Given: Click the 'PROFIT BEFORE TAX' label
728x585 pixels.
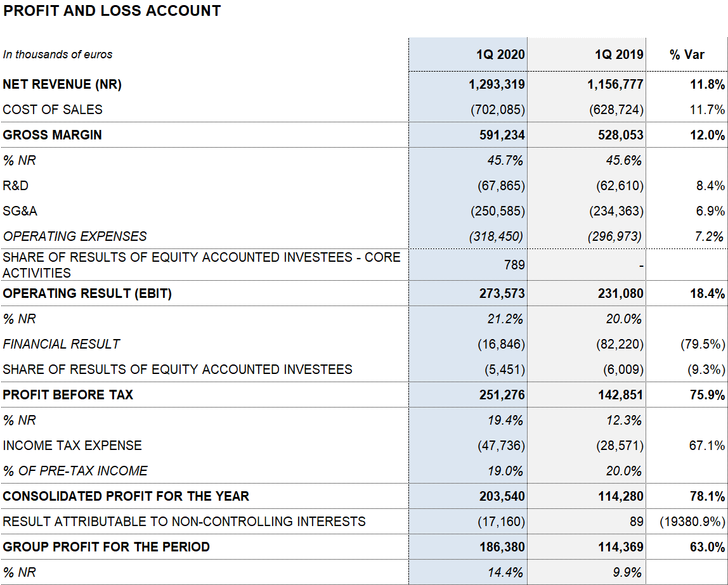Looking at the screenshot, I should [x=68, y=395].
